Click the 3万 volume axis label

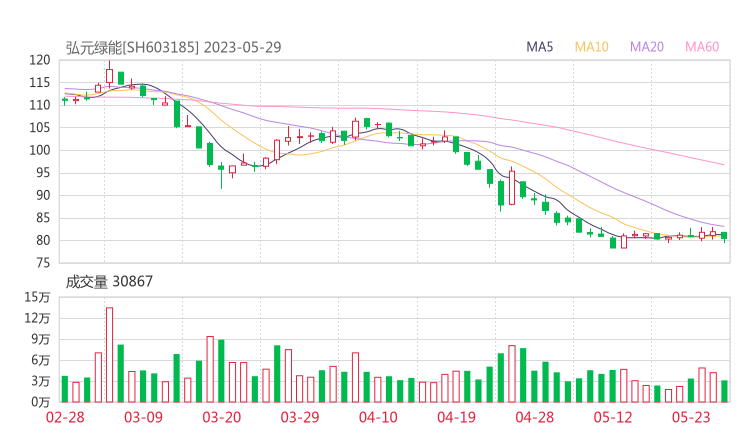[41, 381]
